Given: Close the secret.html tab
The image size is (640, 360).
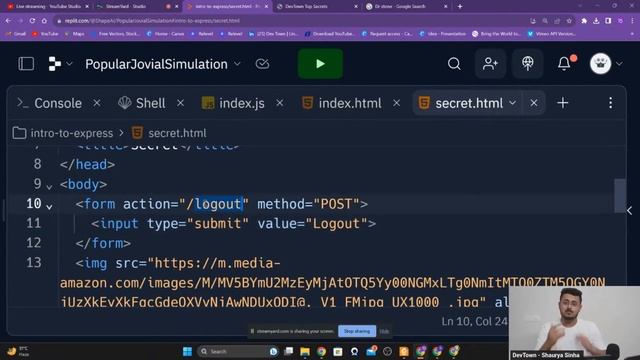Looking at the screenshot, I should pyautogui.click(x=534, y=103).
